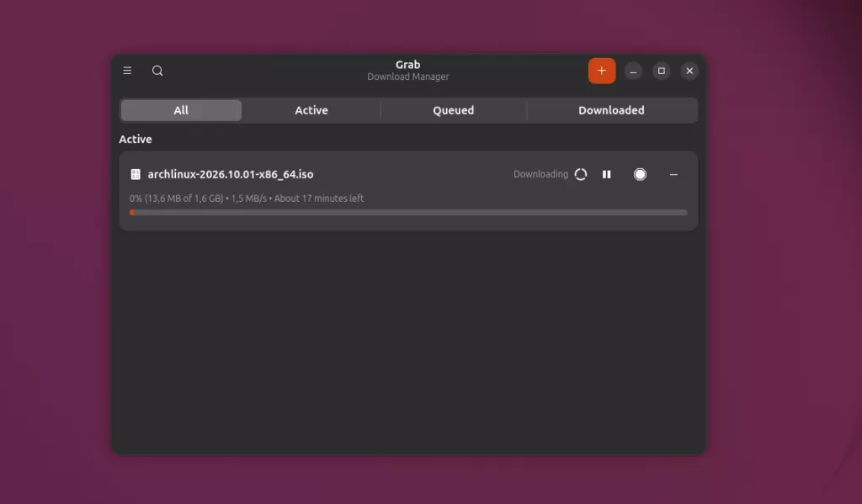Click the "Active" section heading
This screenshot has height=504, width=862.
136,139
